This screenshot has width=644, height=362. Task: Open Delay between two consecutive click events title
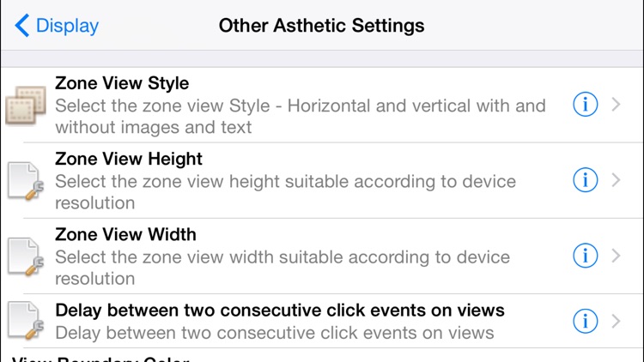280,311
